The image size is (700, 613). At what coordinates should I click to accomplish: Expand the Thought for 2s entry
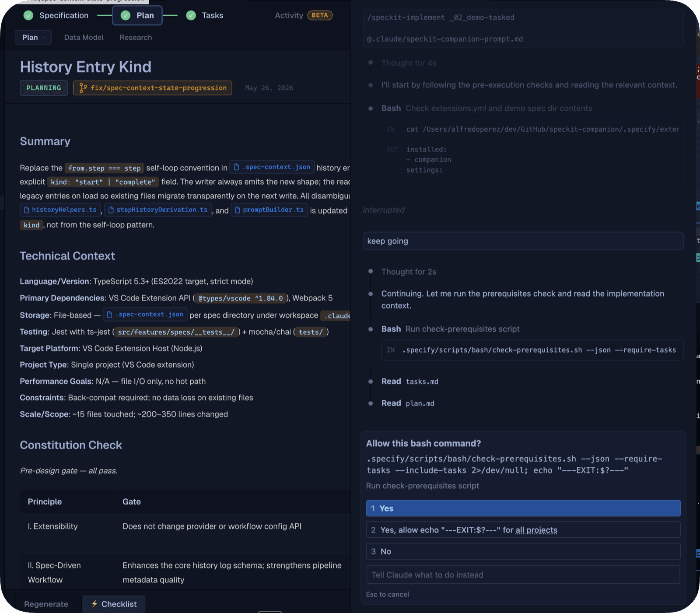[409, 272]
